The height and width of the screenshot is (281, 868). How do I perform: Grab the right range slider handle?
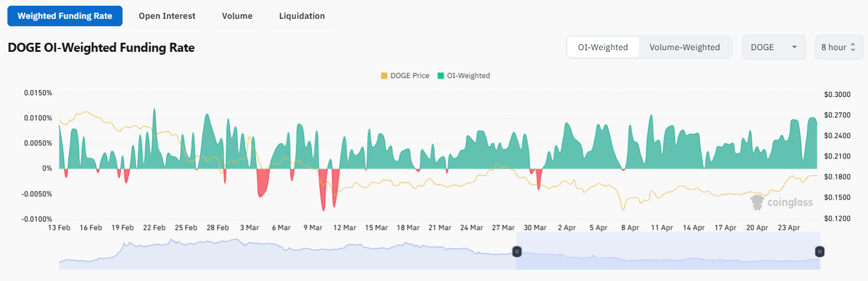820,251
